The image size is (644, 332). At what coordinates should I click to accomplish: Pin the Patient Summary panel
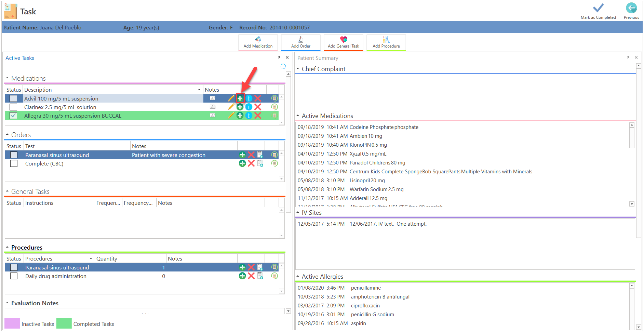pos(628,57)
